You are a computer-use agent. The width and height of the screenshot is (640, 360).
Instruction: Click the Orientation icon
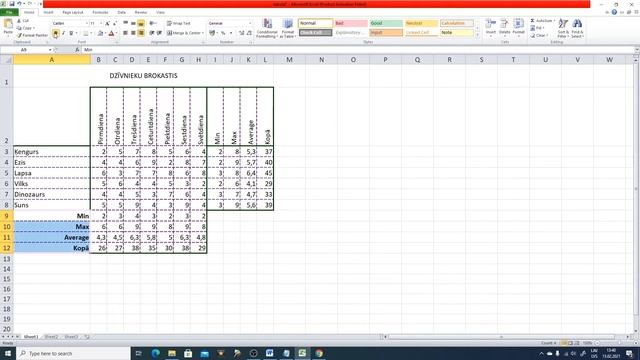[x=152, y=23]
